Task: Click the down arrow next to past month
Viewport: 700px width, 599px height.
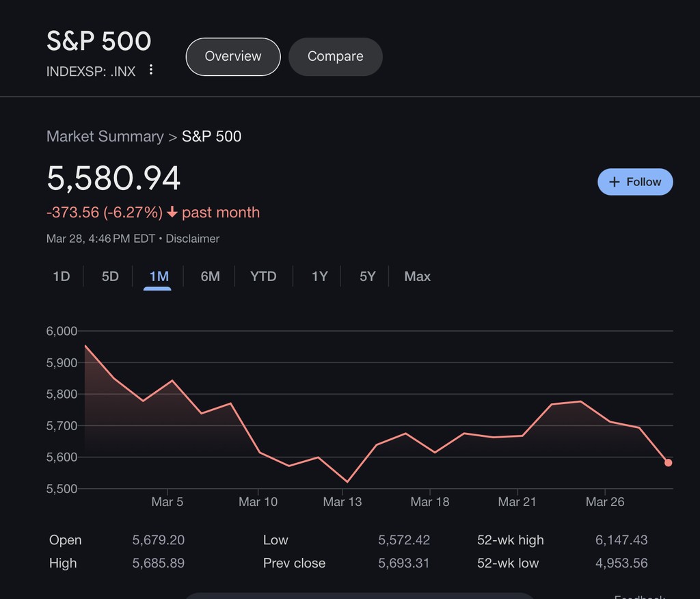Action: click(x=172, y=213)
